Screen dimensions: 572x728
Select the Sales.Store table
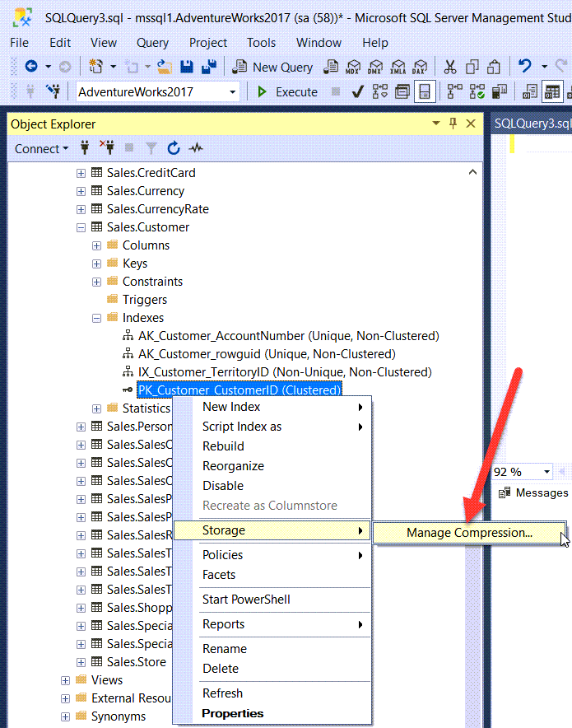click(x=137, y=662)
